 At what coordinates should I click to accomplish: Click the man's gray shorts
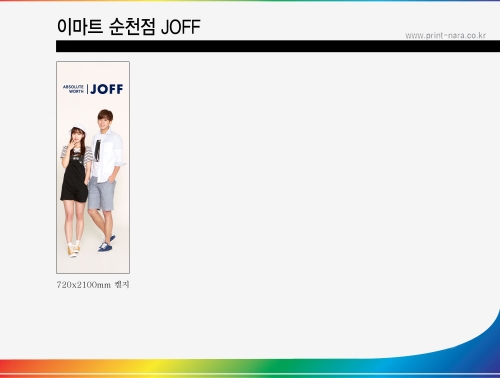pos(101,194)
